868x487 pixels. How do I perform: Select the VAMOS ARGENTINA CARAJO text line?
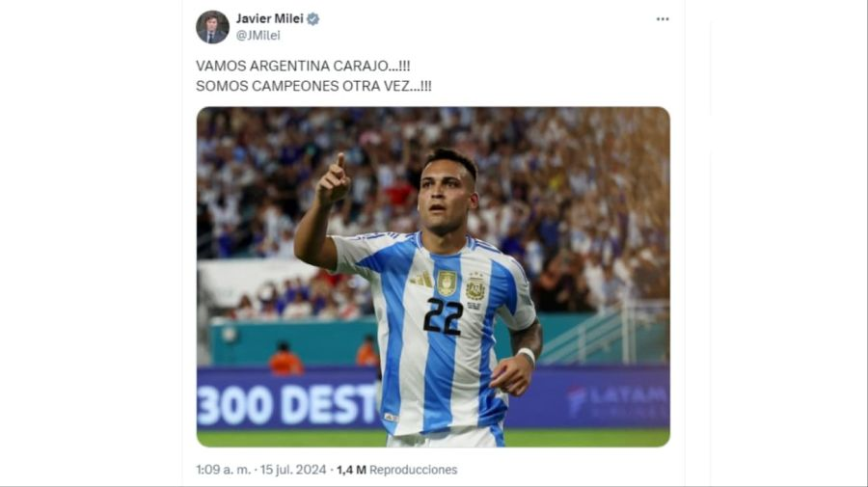(x=303, y=66)
